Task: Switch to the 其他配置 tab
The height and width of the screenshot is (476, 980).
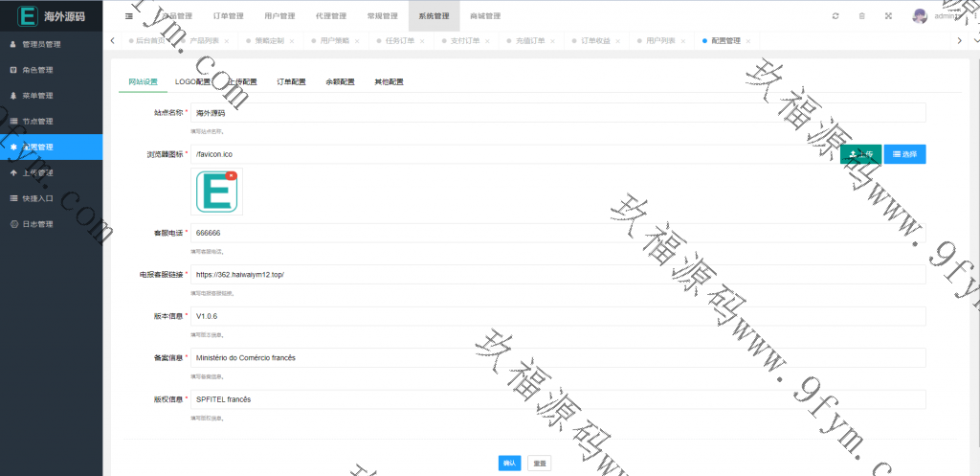Action: tap(389, 82)
